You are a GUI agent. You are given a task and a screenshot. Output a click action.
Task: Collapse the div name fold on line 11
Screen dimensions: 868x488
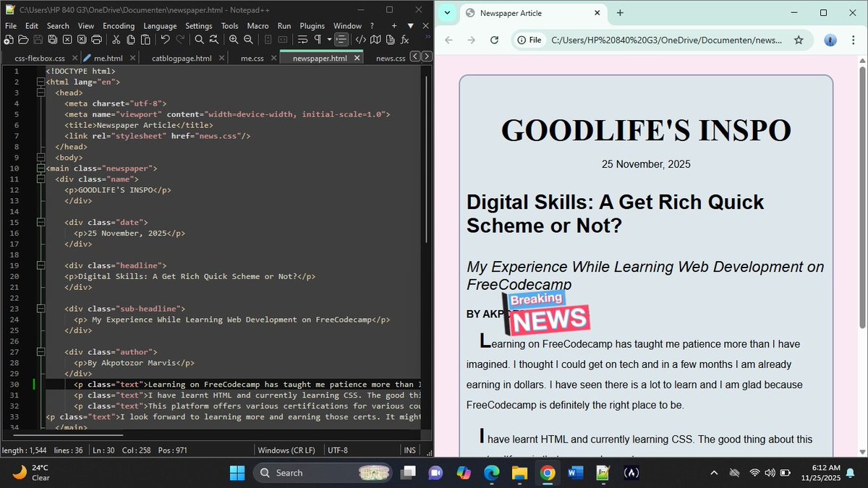point(40,179)
